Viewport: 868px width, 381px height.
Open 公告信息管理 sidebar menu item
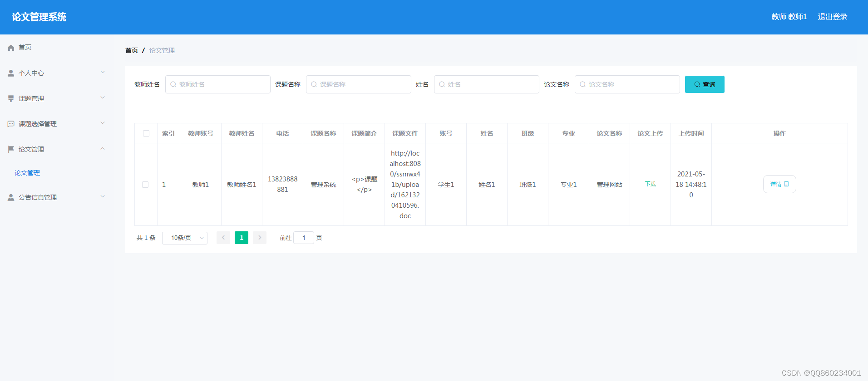[x=57, y=197]
